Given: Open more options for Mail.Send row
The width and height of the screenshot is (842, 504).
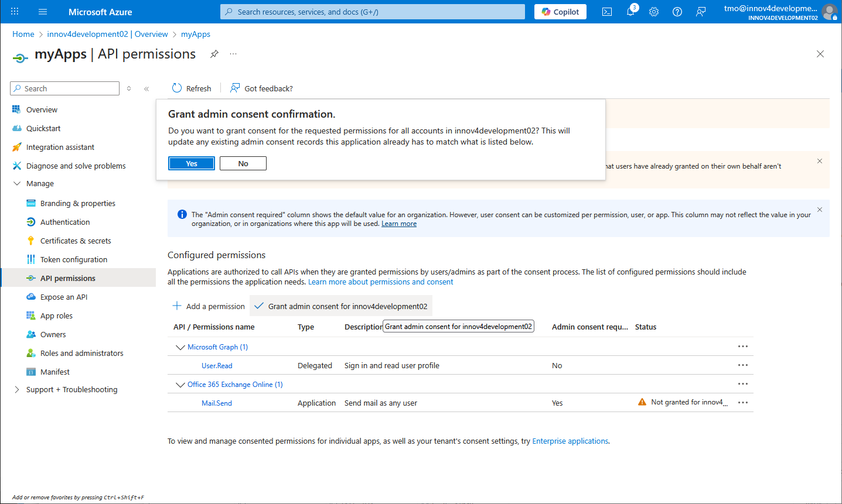Looking at the screenshot, I should pos(743,403).
